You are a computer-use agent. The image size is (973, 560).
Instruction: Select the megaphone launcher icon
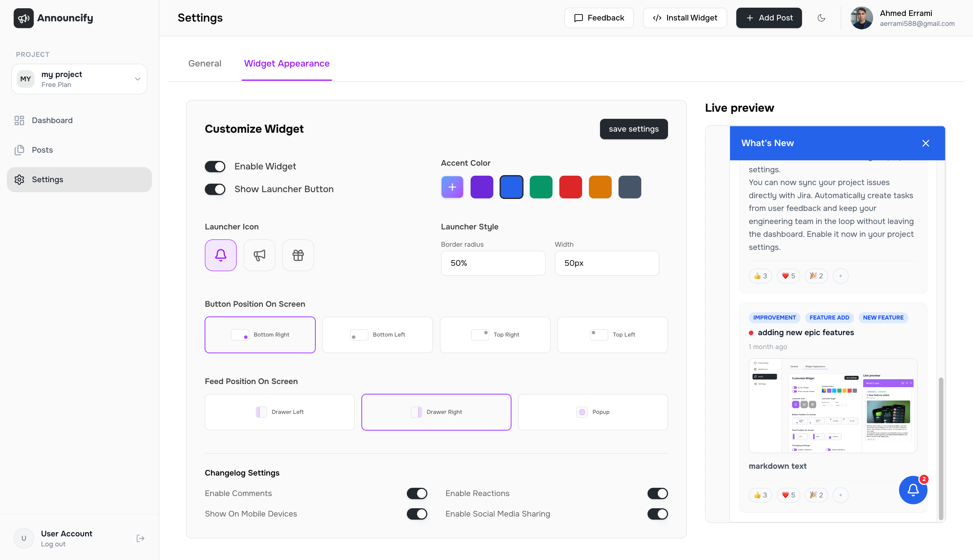point(259,255)
